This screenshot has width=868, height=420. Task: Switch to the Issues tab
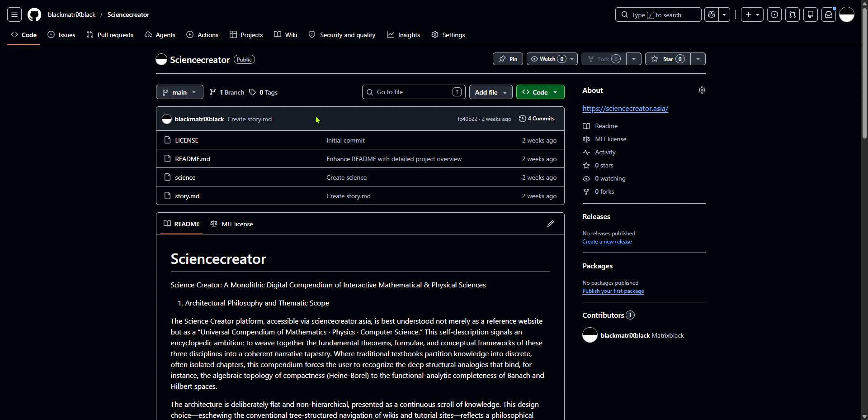[x=61, y=35]
